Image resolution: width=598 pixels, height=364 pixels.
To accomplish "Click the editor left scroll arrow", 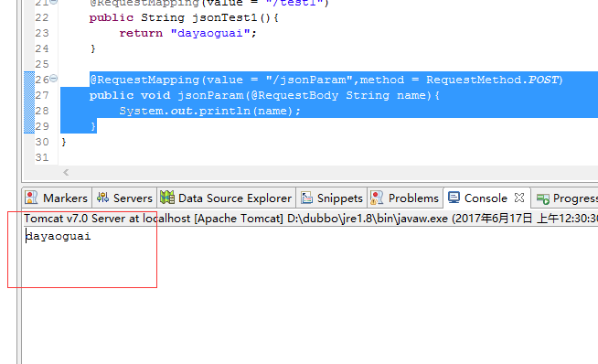I will [x=66, y=173].
